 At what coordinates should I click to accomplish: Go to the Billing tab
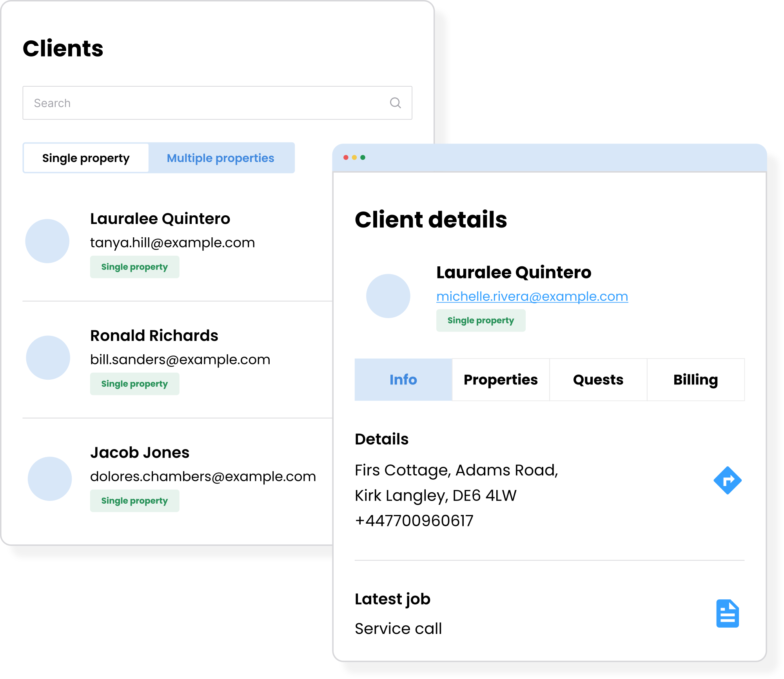point(695,380)
